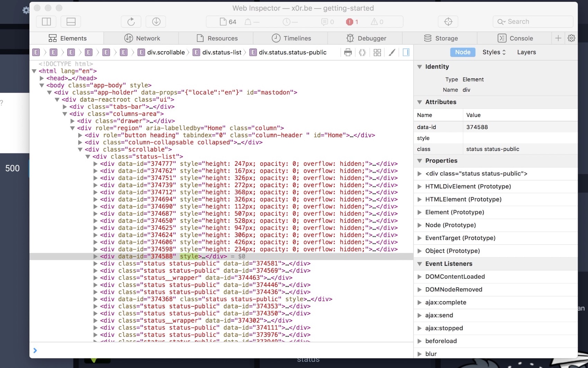The image size is (588, 368).
Task: Select div.scrollable in the breadcrumb path
Action: pyautogui.click(x=161, y=53)
